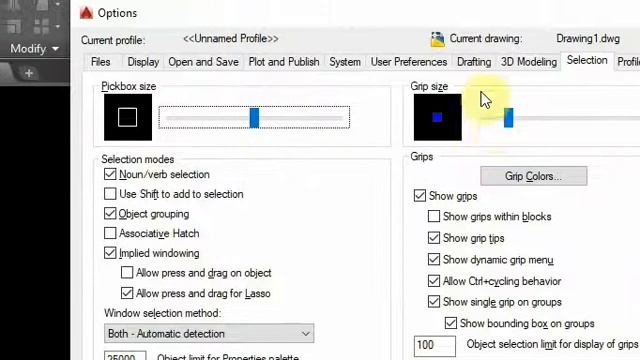
Task: Toggle Allow Ctrl+cycling behavior
Action: 434,281
